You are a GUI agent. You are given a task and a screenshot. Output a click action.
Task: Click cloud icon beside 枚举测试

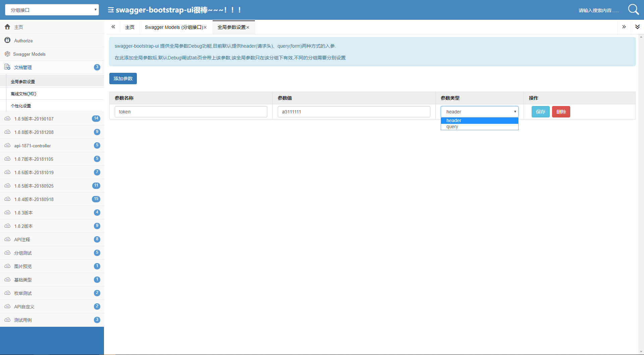coord(7,293)
